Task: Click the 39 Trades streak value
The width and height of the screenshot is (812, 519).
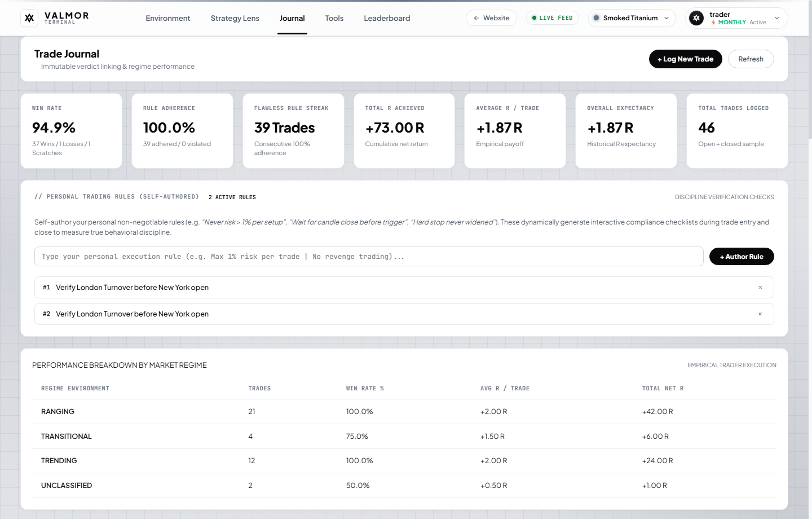Action: pyautogui.click(x=285, y=128)
